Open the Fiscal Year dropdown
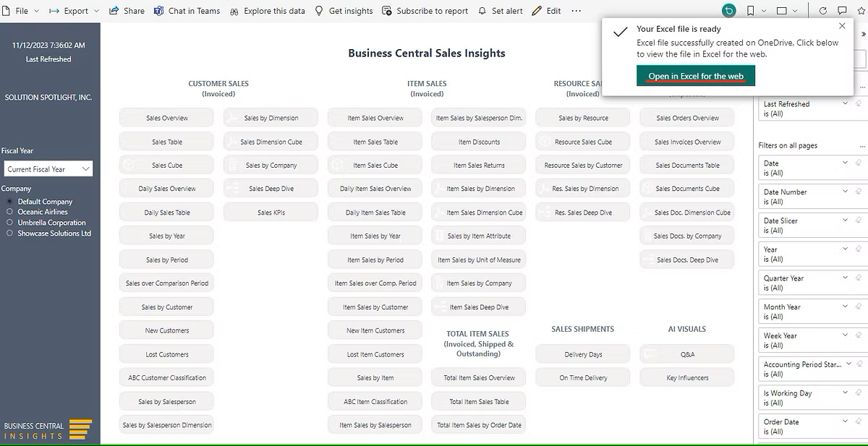Image resolution: width=868 pixels, height=446 pixels. [x=48, y=169]
